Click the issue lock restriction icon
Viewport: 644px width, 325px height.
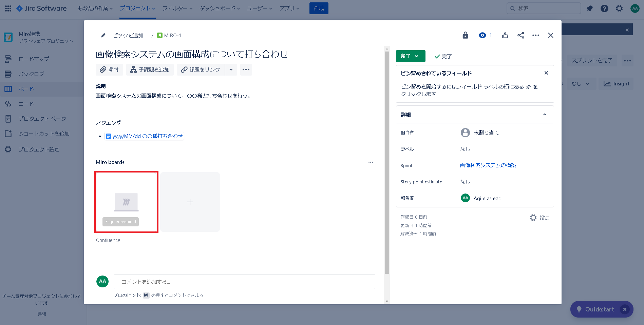pyautogui.click(x=465, y=35)
